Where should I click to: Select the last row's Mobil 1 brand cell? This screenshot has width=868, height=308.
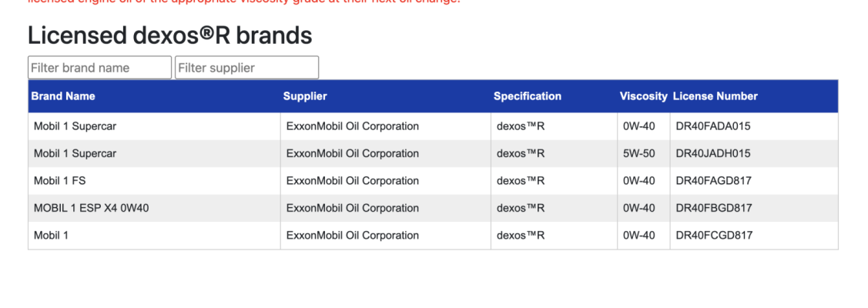pyautogui.click(x=154, y=236)
